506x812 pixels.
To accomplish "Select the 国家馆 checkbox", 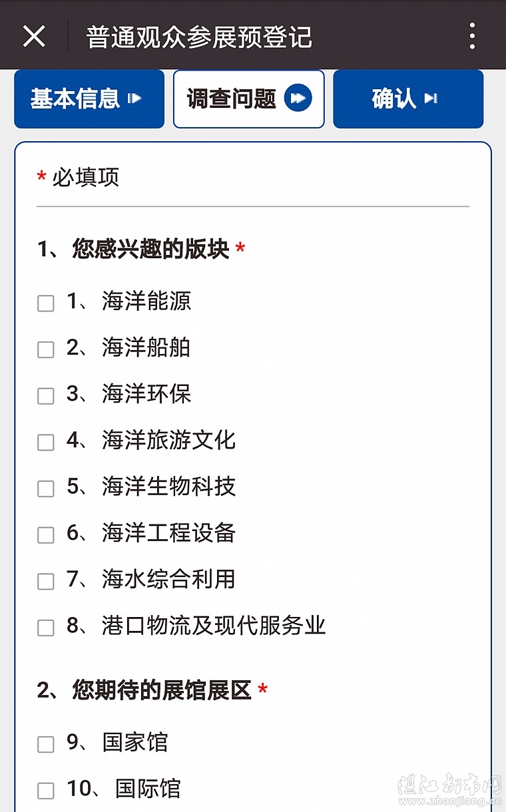I will click(x=45, y=744).
